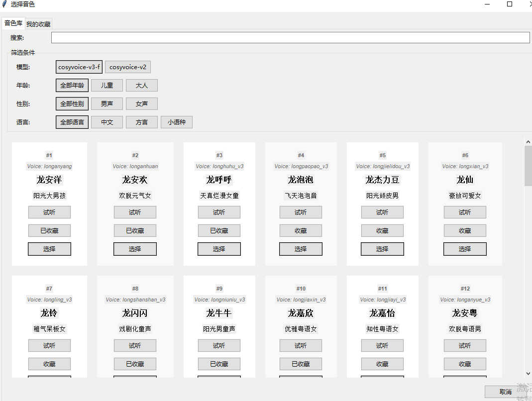Filter voices by 大人 age
This screenshot has width=532, height=401.
[x=142, y=86]
